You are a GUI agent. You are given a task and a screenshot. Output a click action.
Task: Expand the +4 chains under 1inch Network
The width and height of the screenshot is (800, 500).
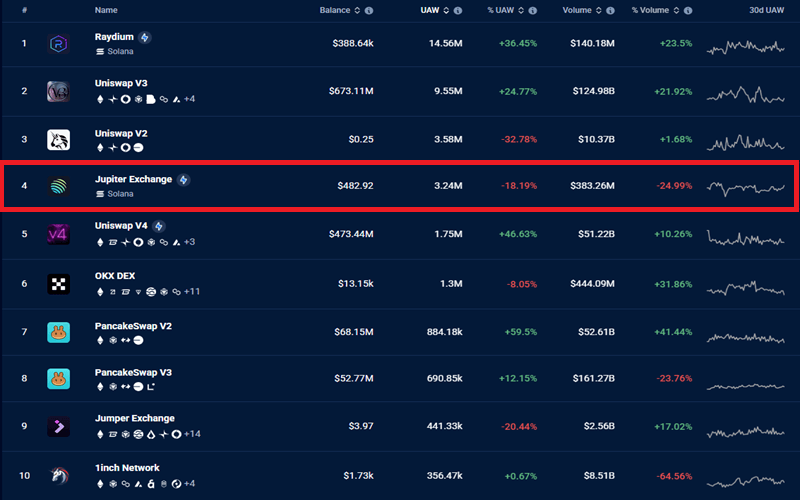coord(189,484)
